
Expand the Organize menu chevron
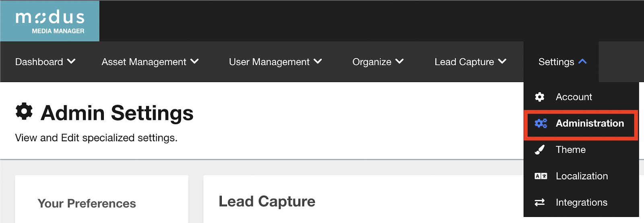[399, 62]
